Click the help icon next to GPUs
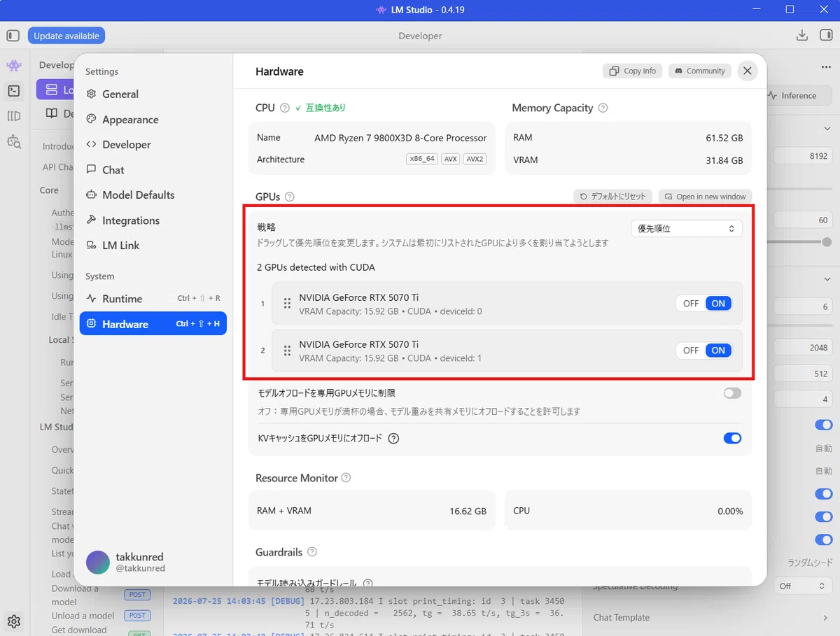The image size is (840, 636). click(x=290, y=197)
